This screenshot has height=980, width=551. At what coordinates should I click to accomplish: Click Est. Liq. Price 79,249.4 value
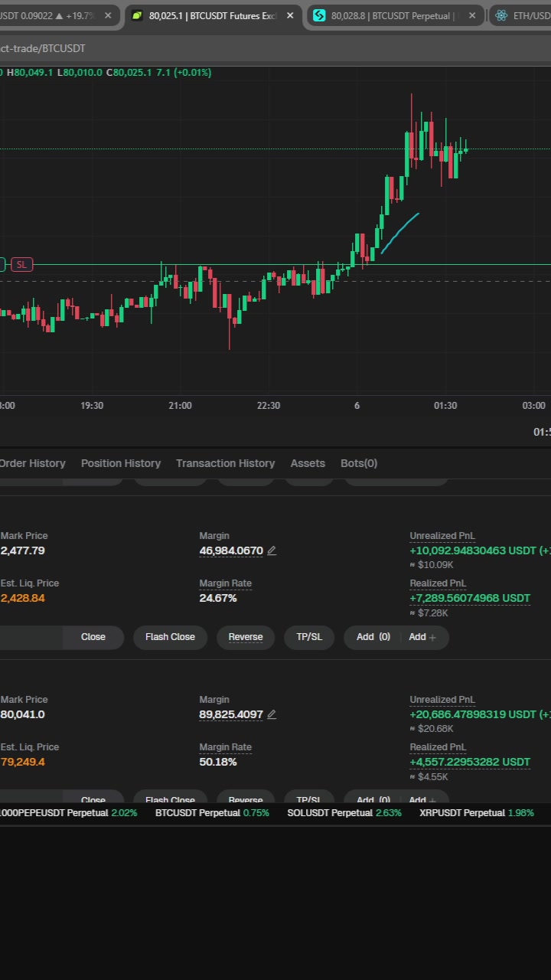[x=22, y=762]
